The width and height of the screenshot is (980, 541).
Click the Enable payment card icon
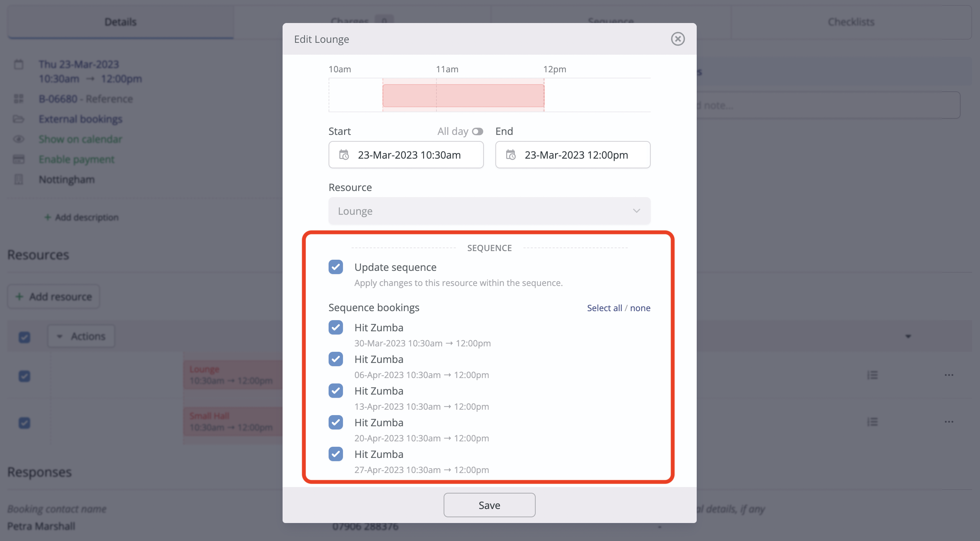pyautogui.click(x=19, y=159)
